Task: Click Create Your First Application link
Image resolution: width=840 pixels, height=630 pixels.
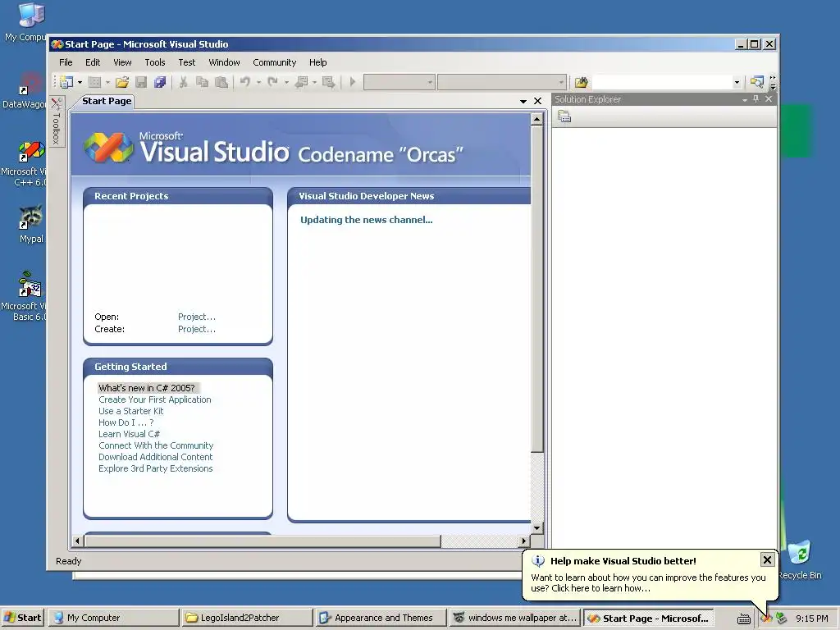Action: [155, 399]
